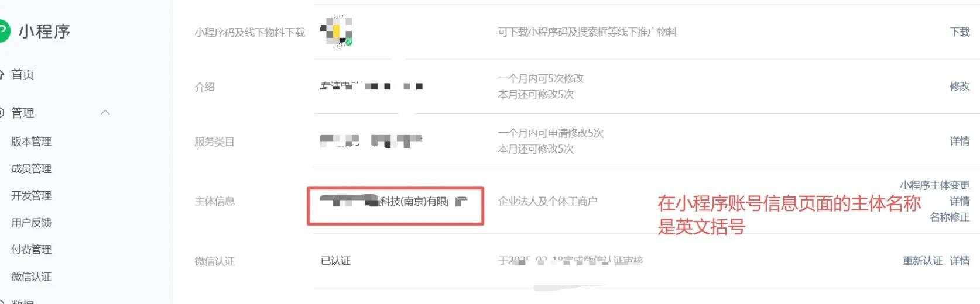Image resolution: width=980 pixels, height=304 pixels.
Task: Open 版本管理 in the sidebar
Action: 31,141
